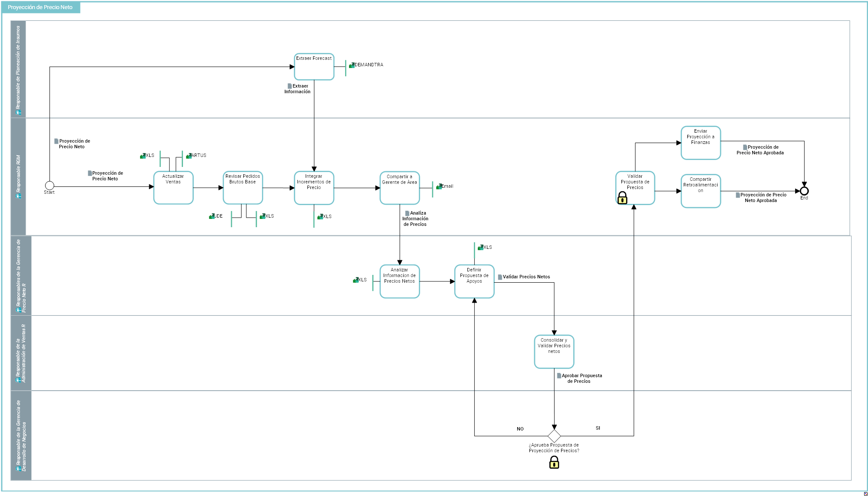The height and width of the screenshot is (496, 868).
Task: Click XLS icon left of Analizar Informacion
Action: (356, 280)
